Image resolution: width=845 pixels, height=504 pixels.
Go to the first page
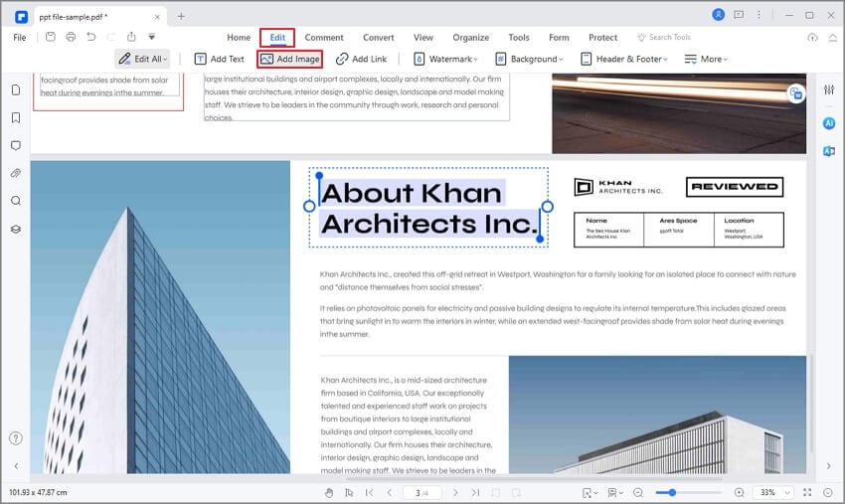[369, 493]
